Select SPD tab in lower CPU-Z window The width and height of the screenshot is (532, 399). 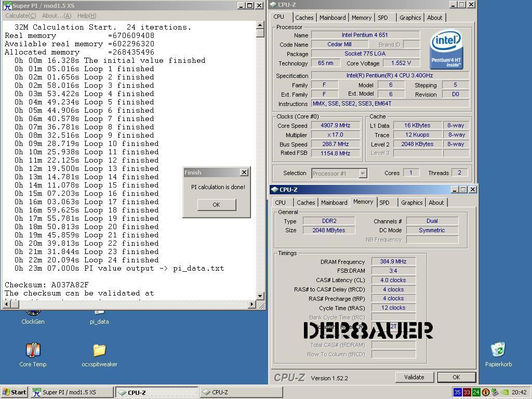[384, 203]
